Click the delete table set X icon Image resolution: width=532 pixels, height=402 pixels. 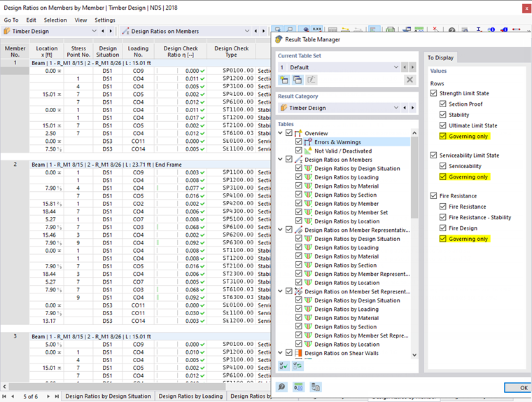click(410, 81)
